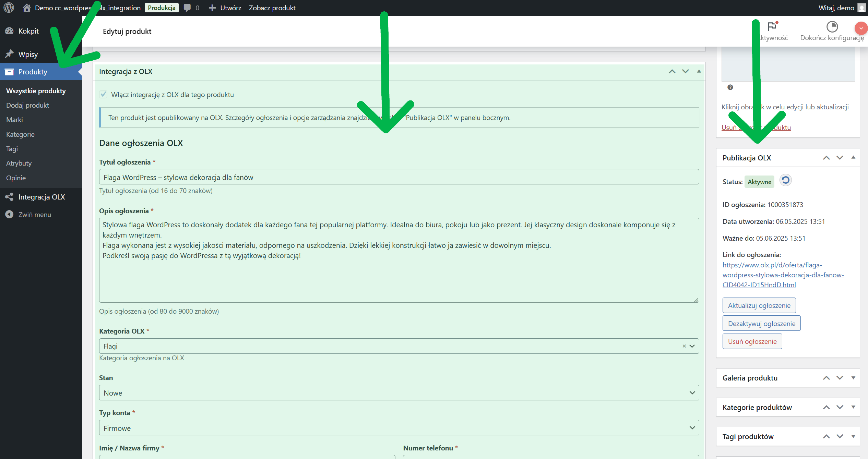Click Zwiń menu to collapse sidebar
Screen dimensions: 868x459
35,214
